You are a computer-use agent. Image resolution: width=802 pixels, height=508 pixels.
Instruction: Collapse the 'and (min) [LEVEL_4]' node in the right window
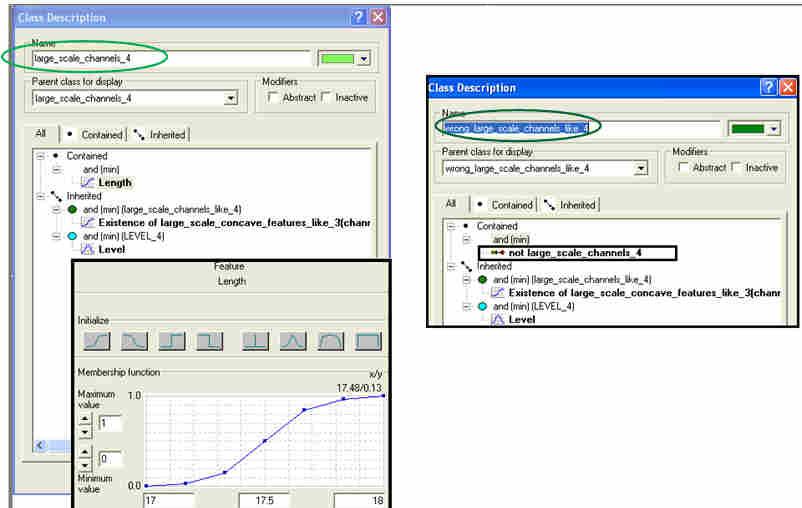[466, 306]
